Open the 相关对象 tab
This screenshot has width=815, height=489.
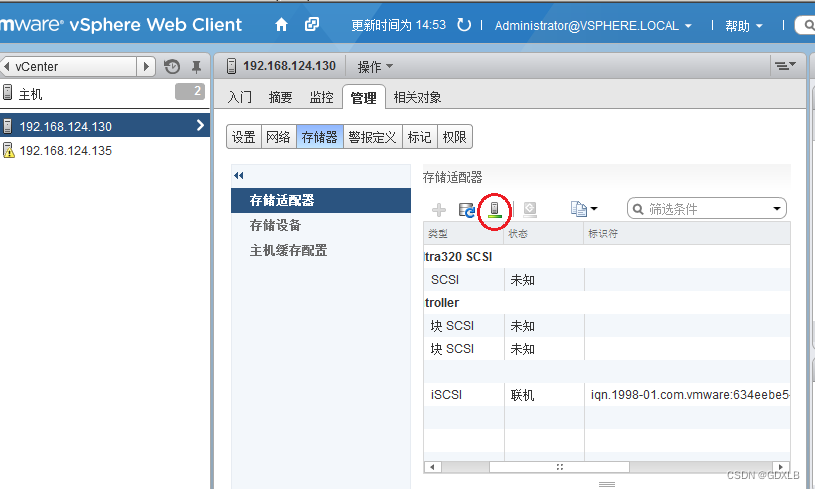[x=417, y=97]
